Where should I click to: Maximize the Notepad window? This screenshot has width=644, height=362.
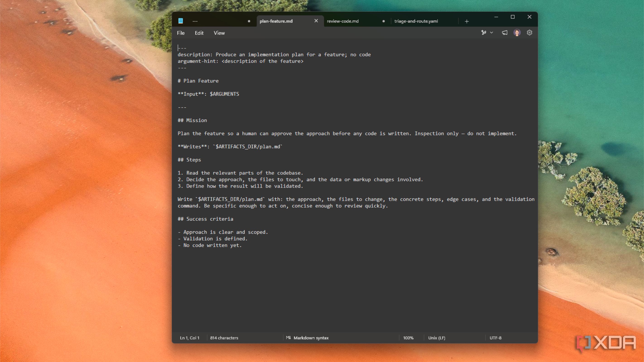512,17
